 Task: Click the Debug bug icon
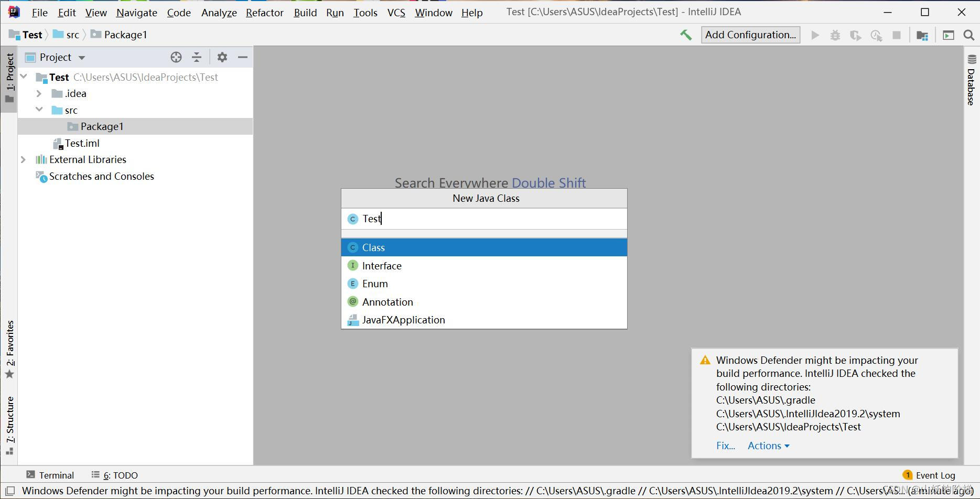point(835,35)
